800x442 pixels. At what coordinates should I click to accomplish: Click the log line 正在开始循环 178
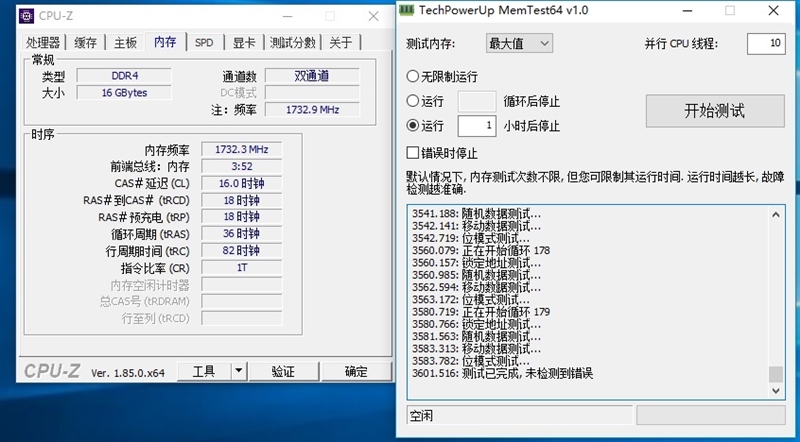click(481, 251)
